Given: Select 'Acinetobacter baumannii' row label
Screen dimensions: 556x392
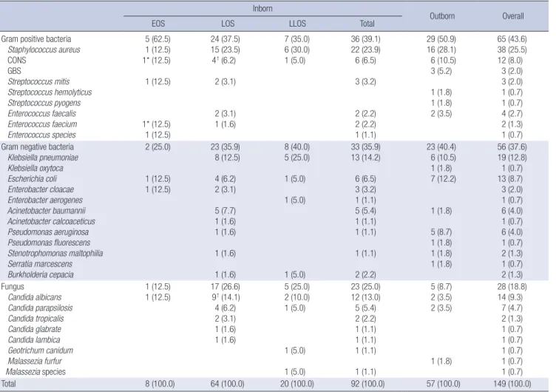Looking at the screenshot, I should click(47, 211).
